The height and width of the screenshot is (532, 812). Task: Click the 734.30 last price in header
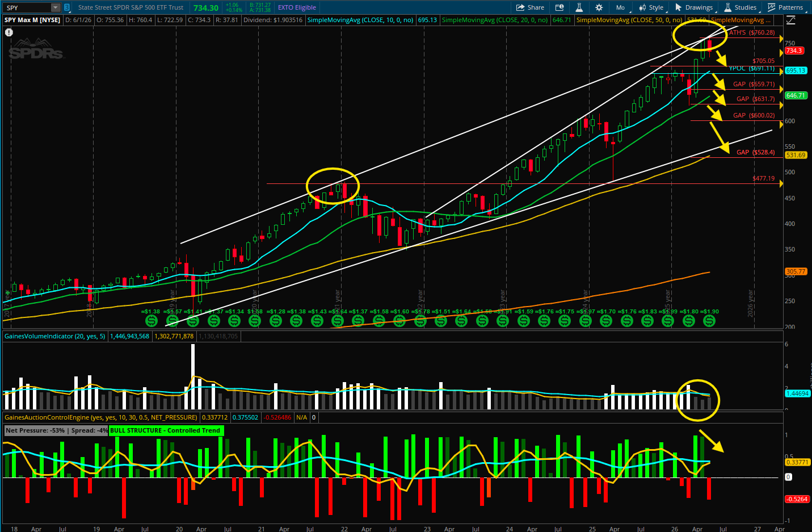(205, 8)
